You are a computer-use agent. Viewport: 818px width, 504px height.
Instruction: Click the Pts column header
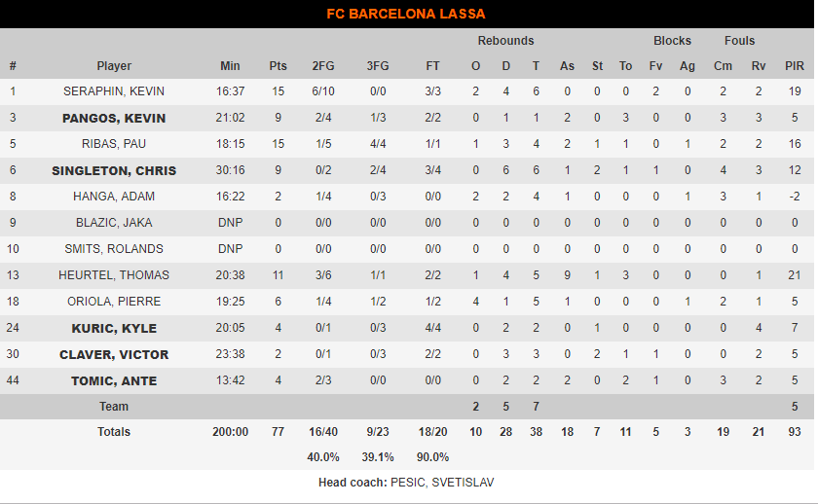point(279,66)
